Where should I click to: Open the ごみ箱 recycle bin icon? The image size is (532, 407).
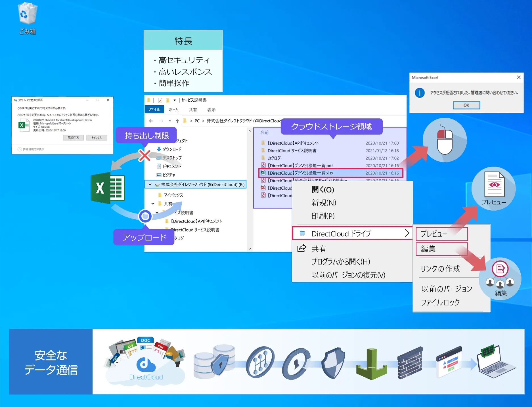28,19
